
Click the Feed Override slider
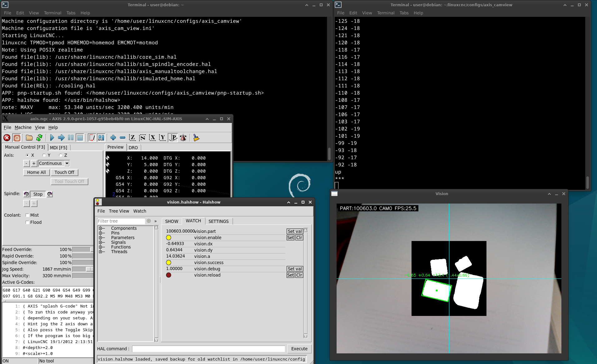[x=83, y=249]
